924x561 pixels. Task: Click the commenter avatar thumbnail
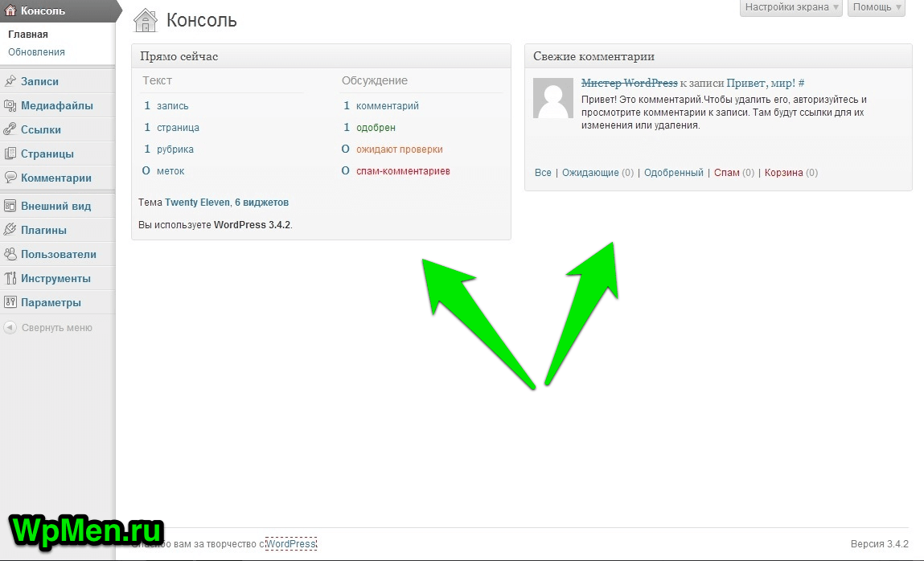tap(553, 99)
